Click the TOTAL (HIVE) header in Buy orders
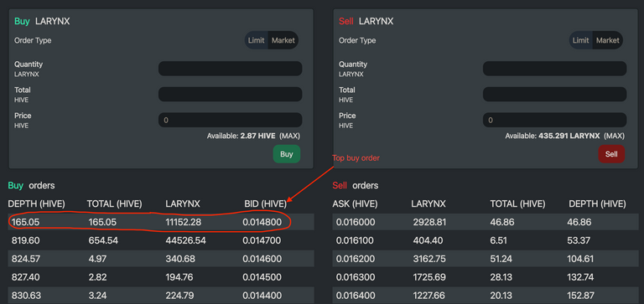 click(114, 204)
